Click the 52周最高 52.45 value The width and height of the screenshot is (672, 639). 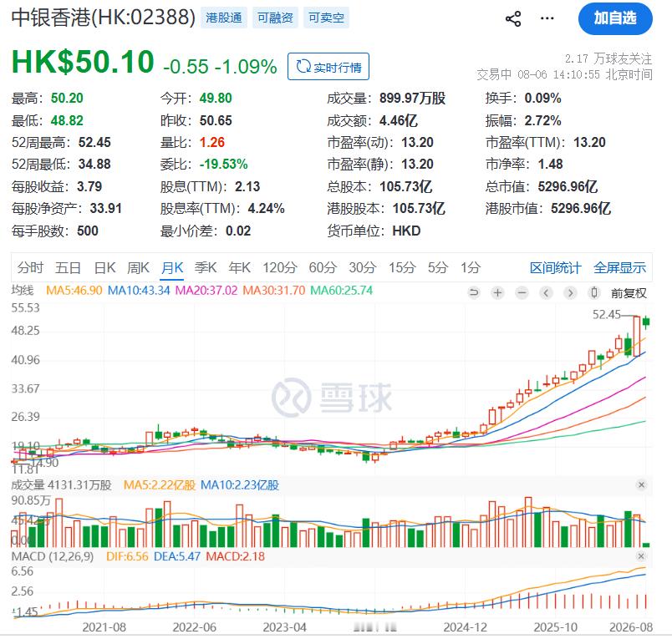point(94,142)
